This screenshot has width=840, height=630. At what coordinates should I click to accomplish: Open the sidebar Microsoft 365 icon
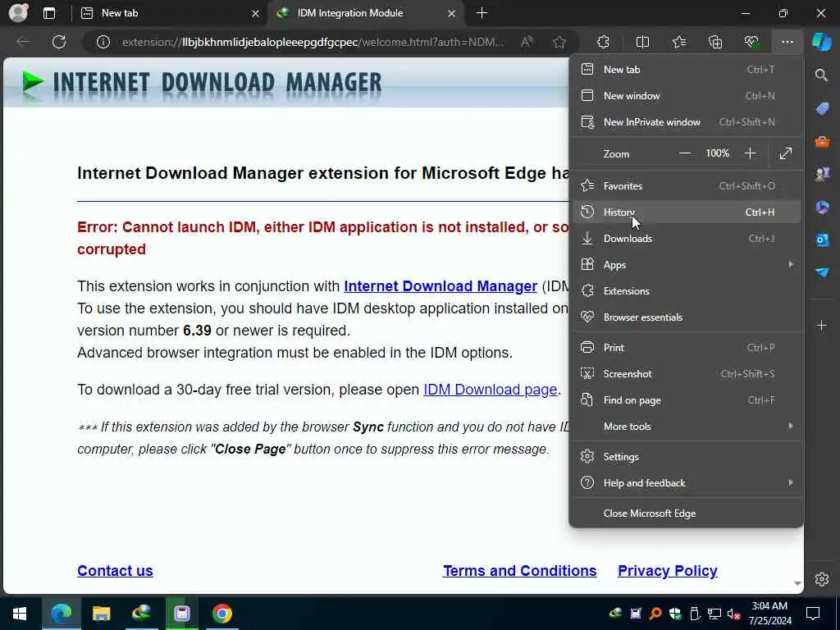click(x=822, y=207)
